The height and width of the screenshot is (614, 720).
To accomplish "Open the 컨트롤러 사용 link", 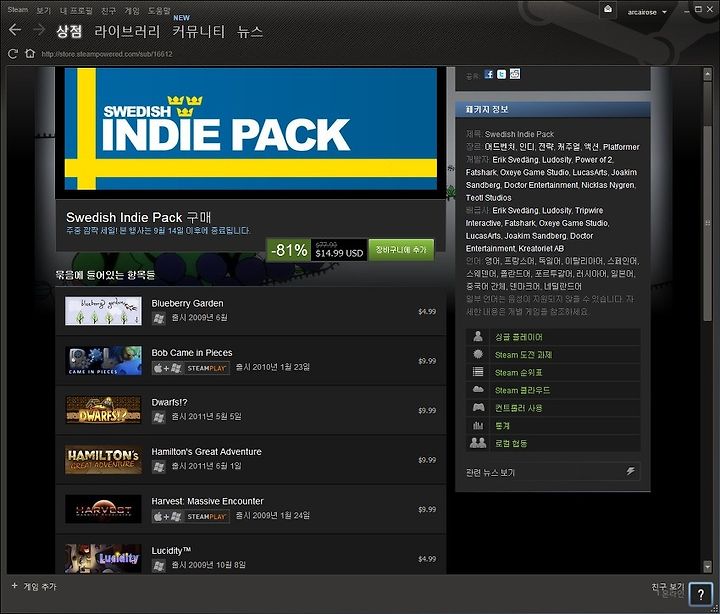I will [518, 408].
